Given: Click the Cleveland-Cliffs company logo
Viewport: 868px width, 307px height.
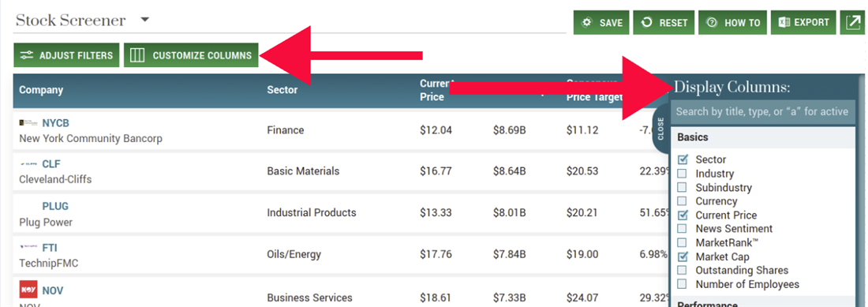Looking at the screenshot, I should pos(28,164).
